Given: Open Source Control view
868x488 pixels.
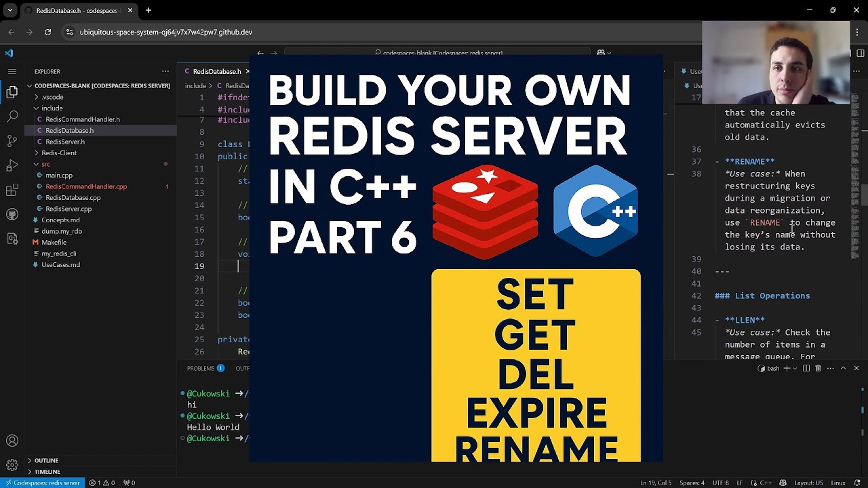Looking at the screenshot, I should (12, 141).
